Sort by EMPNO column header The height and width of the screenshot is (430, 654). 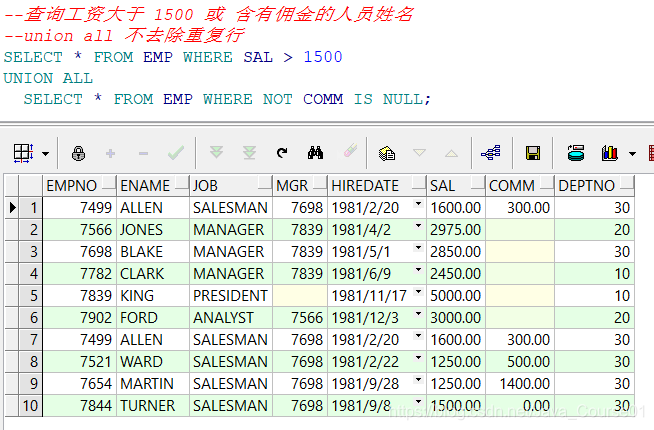[x=79, y=186]
